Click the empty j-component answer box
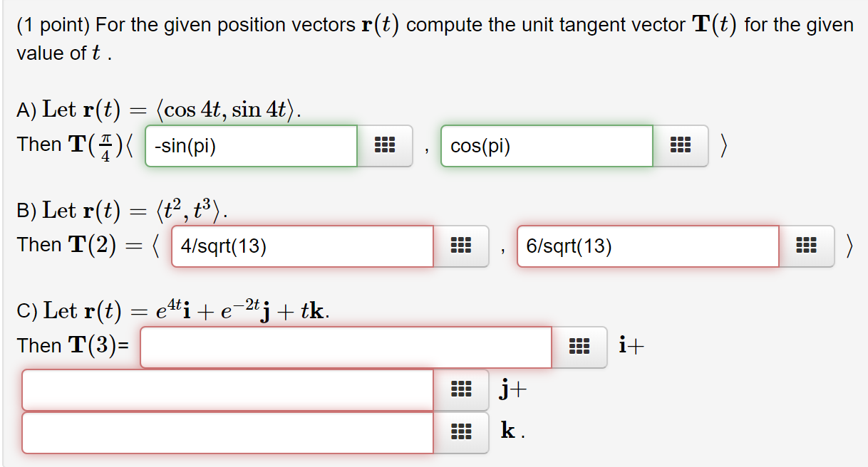This screenshot has width=868, height=467. 228,389
